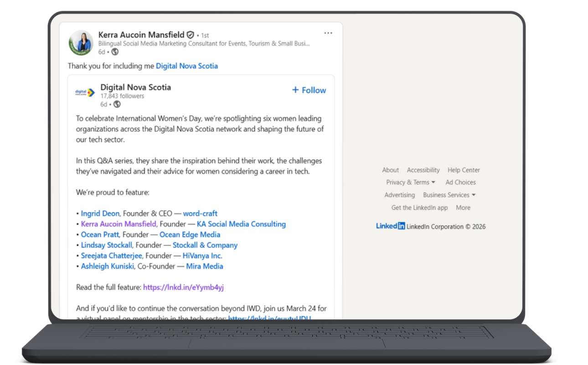This screenshot has width=588, height=365.
Task: Click the Digital Nova Scotia logo thumbnail
Action: click(x=85, y=93)
